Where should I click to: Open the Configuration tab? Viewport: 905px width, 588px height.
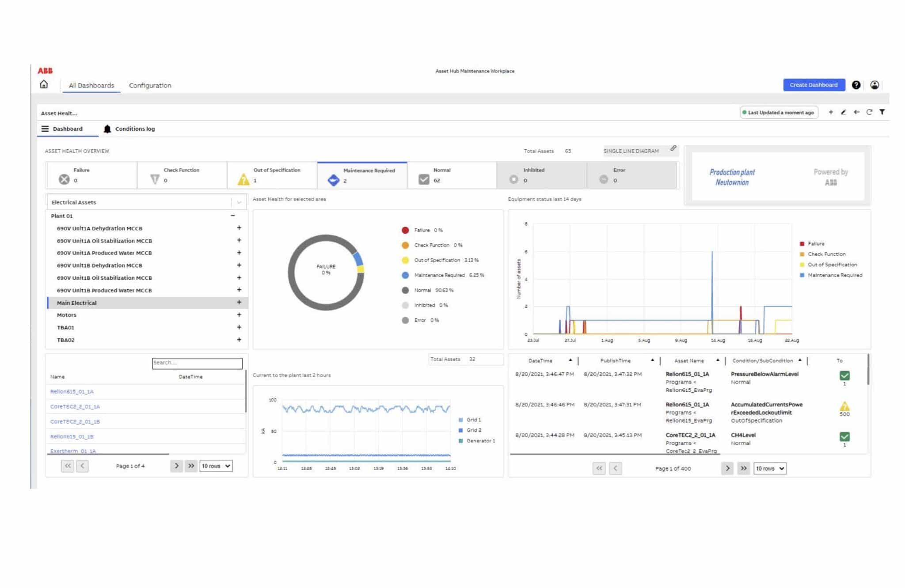tap(150, 85)
